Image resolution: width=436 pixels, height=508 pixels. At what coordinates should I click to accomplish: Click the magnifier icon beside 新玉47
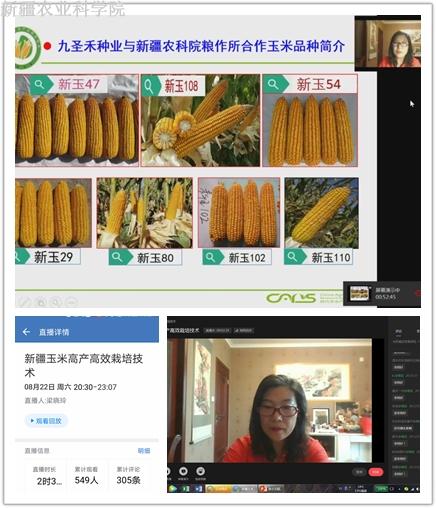39,84
